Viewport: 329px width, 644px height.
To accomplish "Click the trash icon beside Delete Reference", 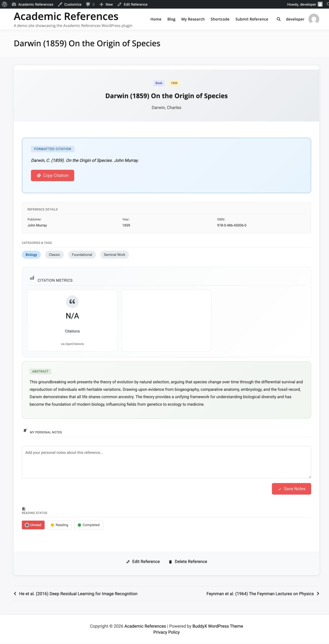I will (x=170, y=561).
